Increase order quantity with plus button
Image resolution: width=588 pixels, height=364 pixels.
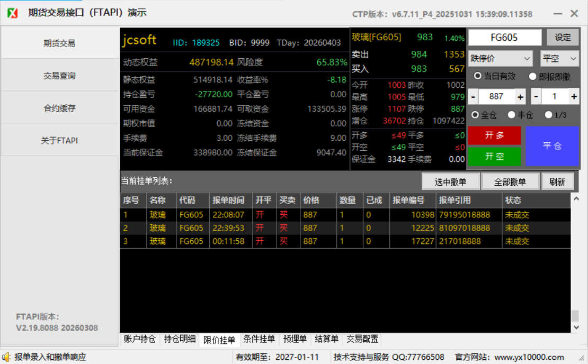574,97
